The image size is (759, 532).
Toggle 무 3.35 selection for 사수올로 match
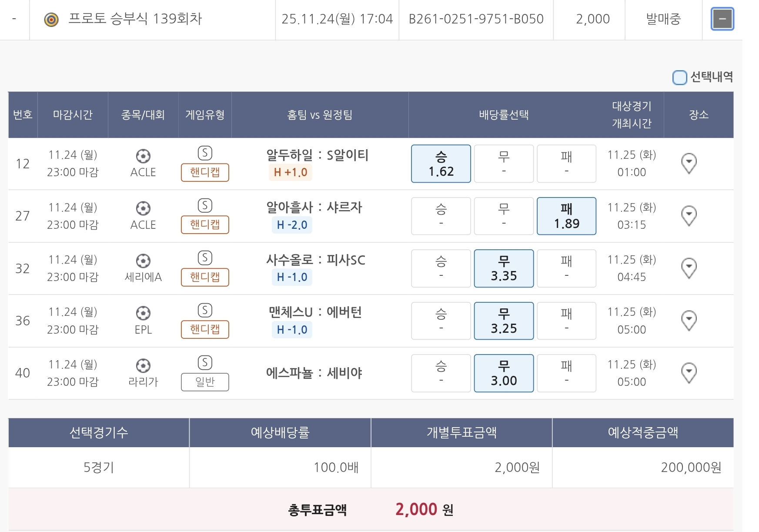tap(504, 268)
